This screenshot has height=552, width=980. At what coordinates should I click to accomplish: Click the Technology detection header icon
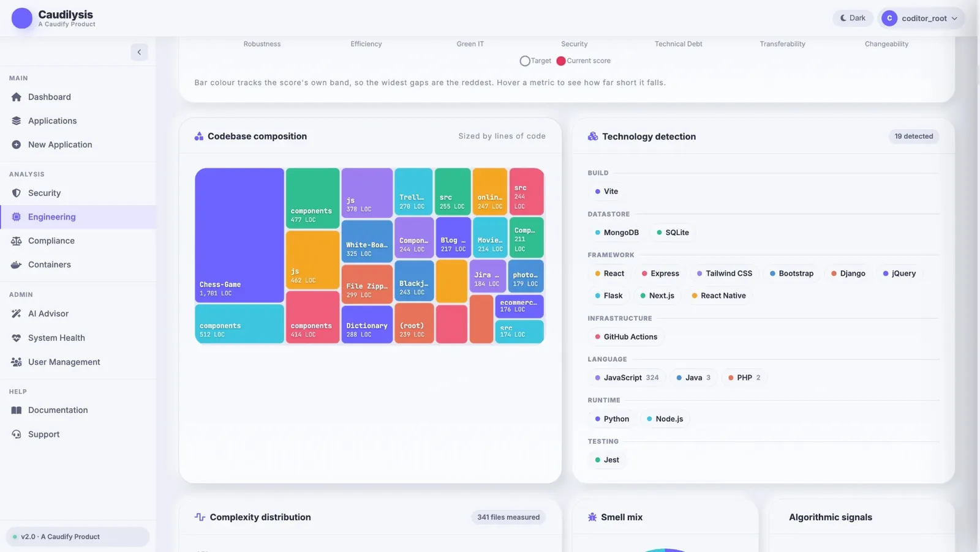[x=592, y=136]
